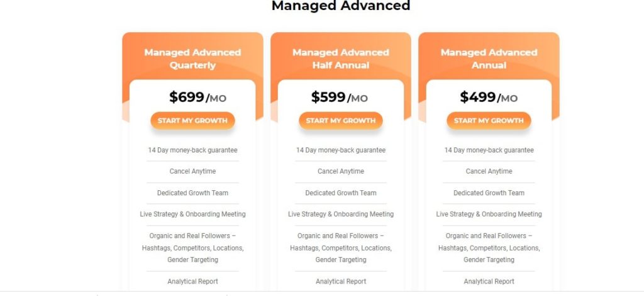Click Organic and Real Followers text in Half Annual
Screen dimensions: 644x296
tap(340, 248)
